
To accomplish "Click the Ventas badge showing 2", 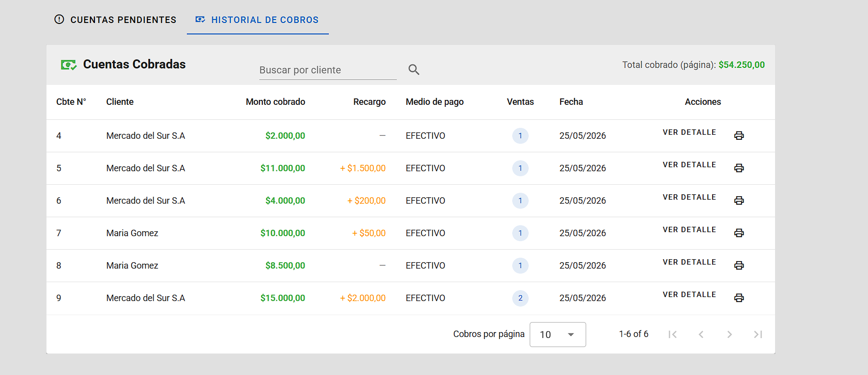I will tap(520, 298).
